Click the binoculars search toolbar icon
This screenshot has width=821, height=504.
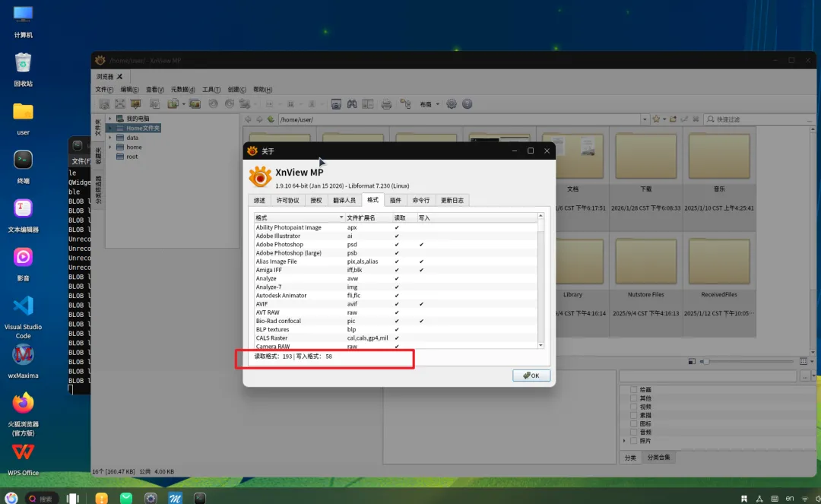pos(352,104)
